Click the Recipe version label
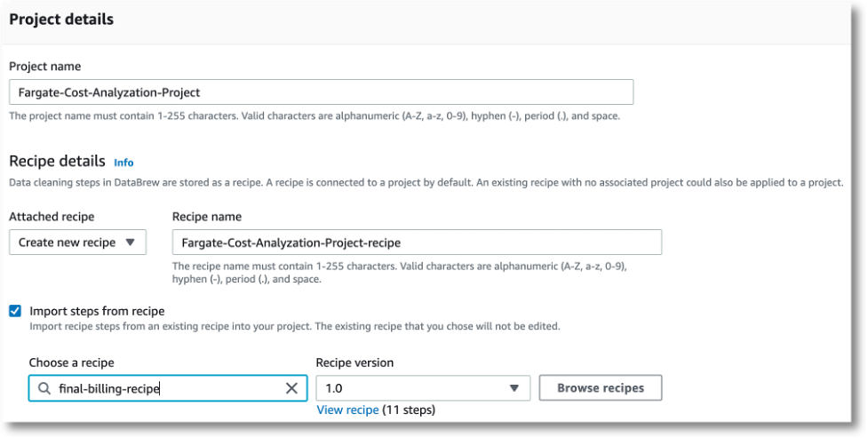This screenshot has width=868, height=438. point(354,362)
